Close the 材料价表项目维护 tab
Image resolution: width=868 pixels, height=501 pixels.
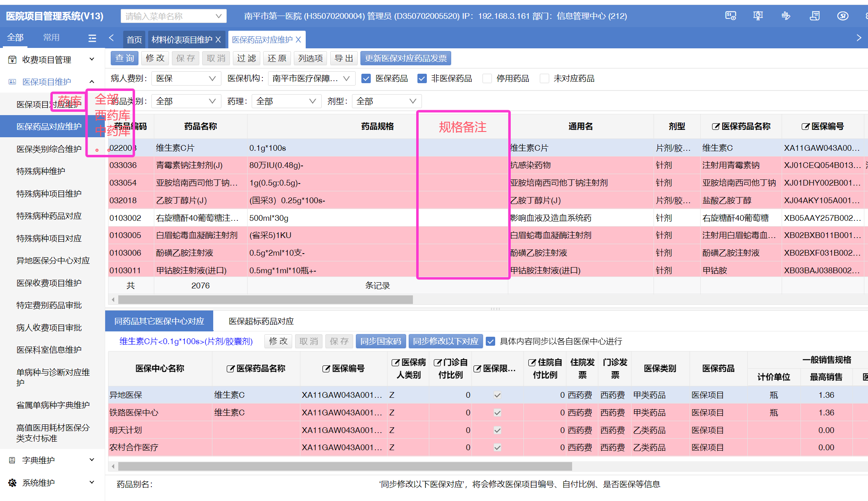[218, 40]
